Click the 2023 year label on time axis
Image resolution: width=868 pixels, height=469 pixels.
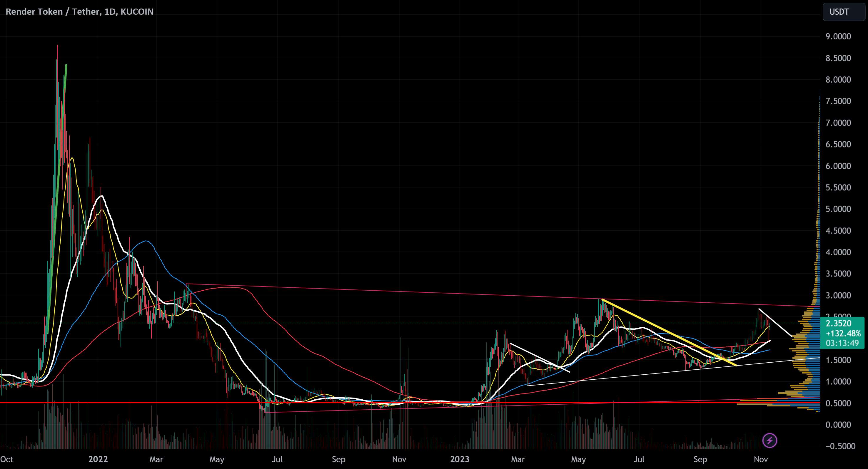[x=460, y=459]
